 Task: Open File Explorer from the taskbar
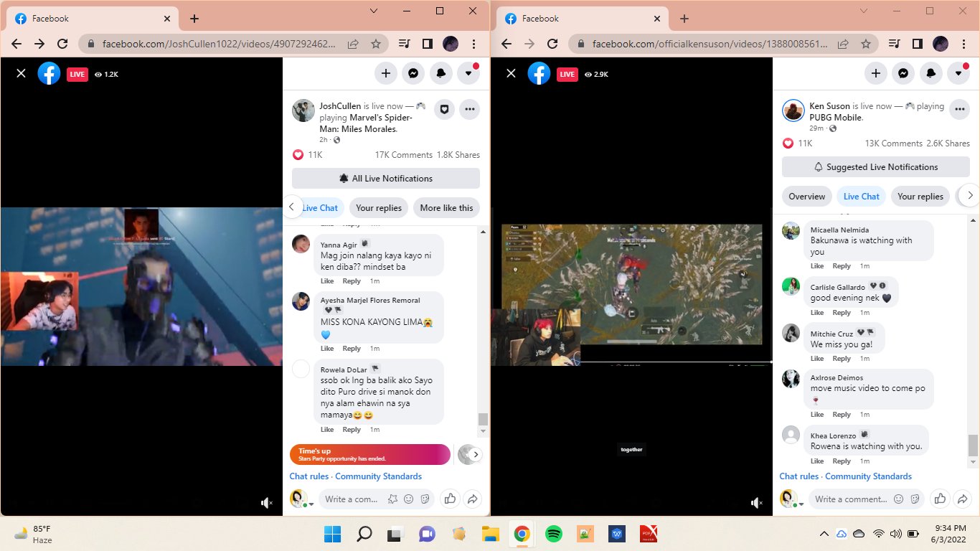490,534
